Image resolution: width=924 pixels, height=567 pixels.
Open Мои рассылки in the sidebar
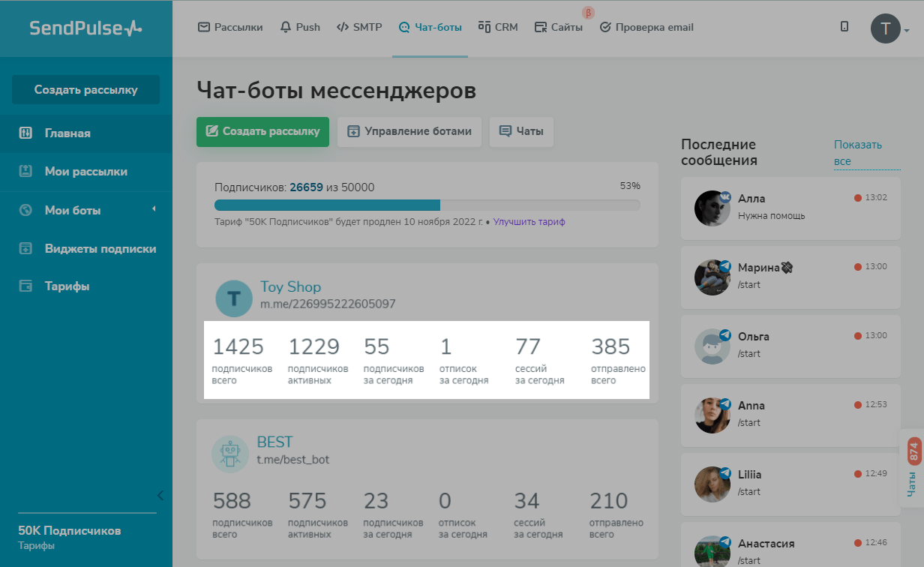tap(86, 171)
